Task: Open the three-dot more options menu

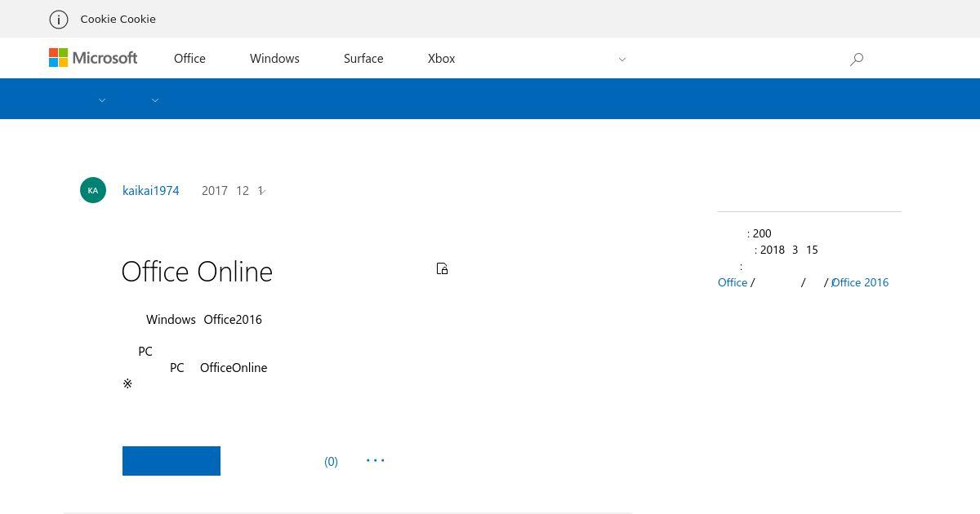Action: click(x=376, y=461)
